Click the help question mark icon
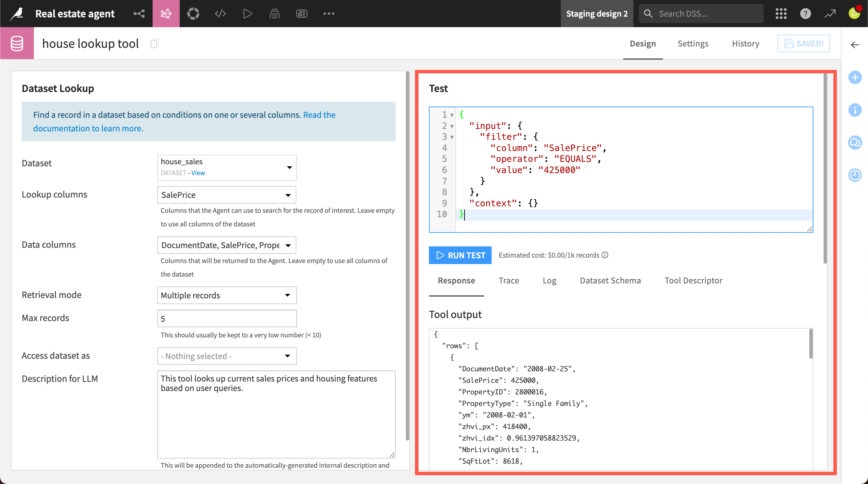The width and height of the screenshot is (868, 484). [x=805, y=14]
